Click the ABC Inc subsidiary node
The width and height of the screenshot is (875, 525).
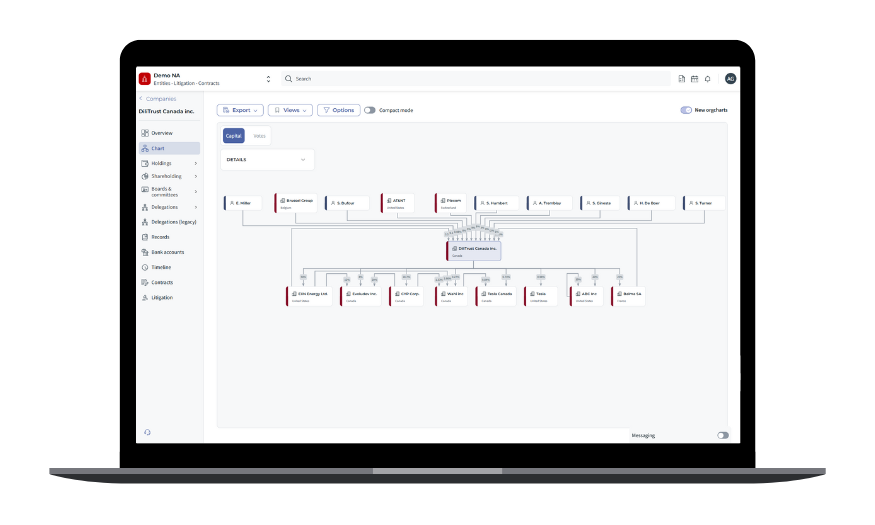coord(586,296)
